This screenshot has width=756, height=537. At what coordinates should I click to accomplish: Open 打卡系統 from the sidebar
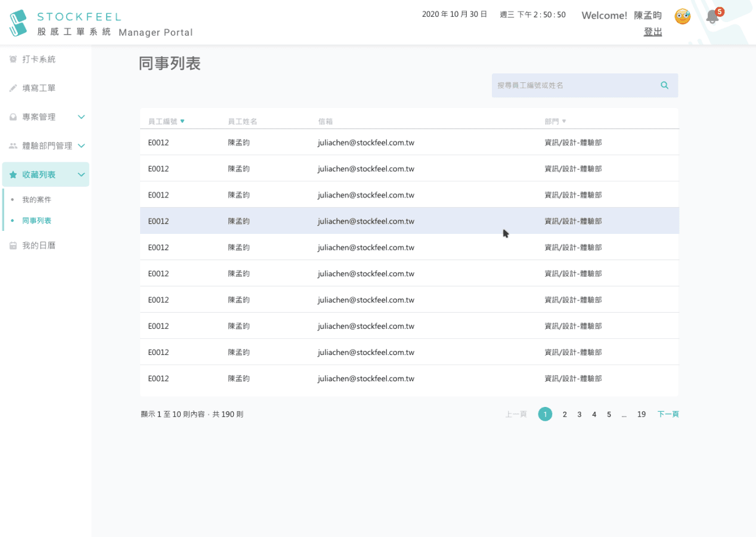(39, 60)
